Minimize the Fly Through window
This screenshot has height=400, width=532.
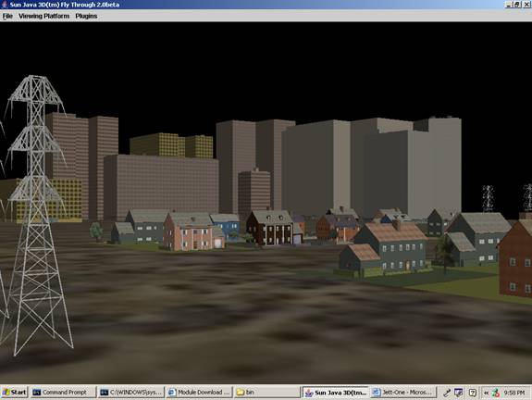[508, 5]
